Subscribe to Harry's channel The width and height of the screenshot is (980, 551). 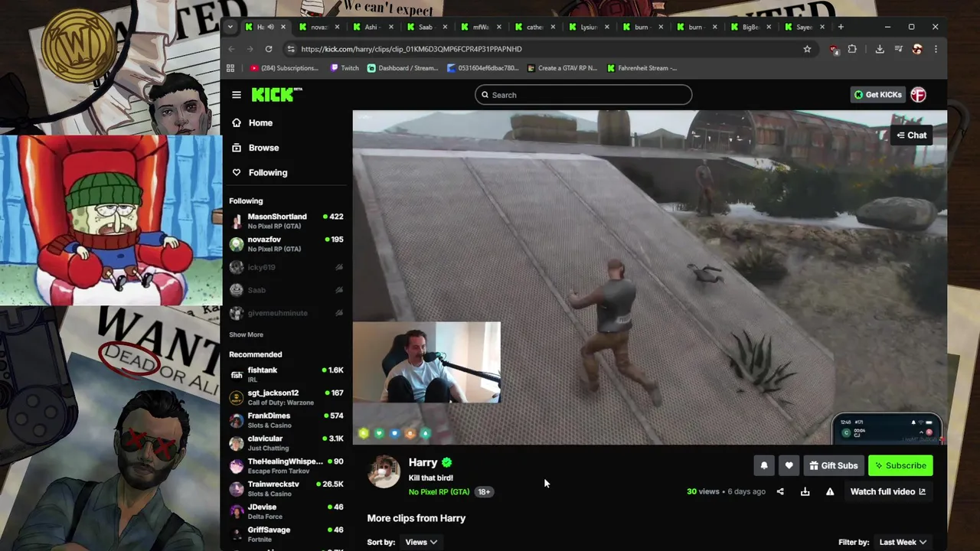coord(900,465)
